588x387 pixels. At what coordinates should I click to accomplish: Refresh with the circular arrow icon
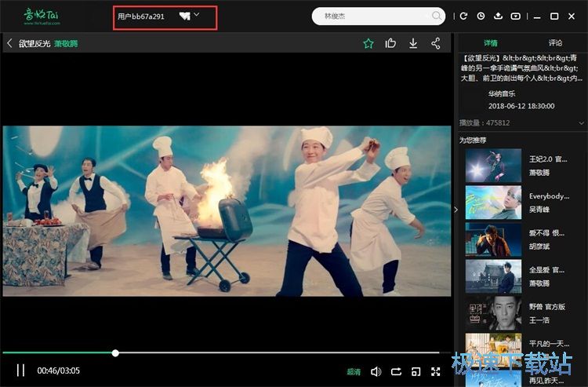463,16
